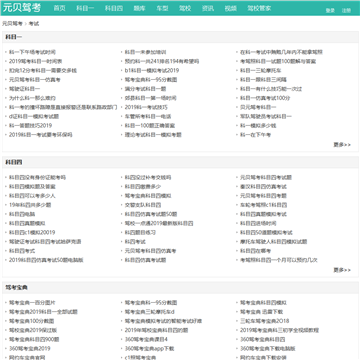Image resolution: width=360 pixels, height=360 pixels.
Task: Open the 资讯 navigation item
Action: (x=208, y=8)
